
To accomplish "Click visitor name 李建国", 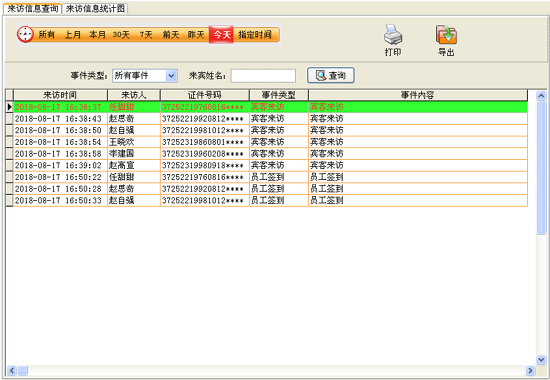I will point(121,153).
